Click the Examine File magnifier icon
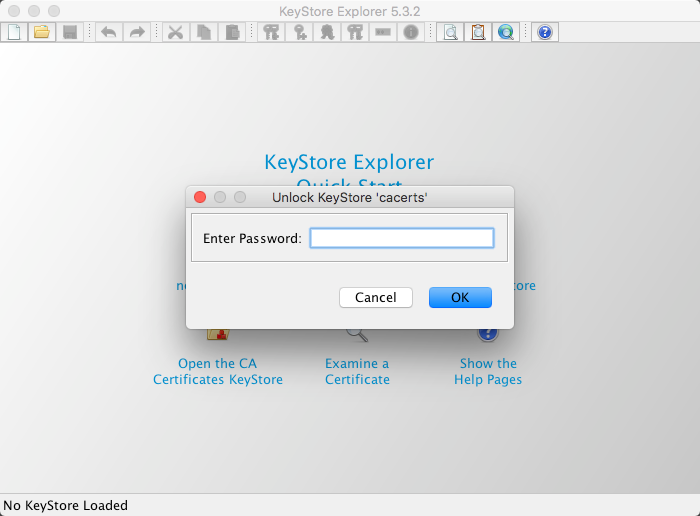700x516 pixels. pos(450,32)
